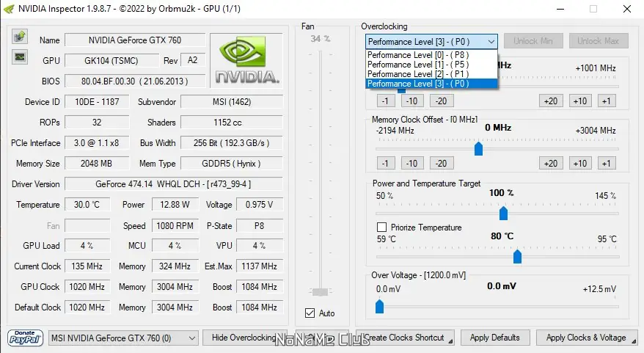Click the -10 button under base clock offset

click(x=412, y=101)
